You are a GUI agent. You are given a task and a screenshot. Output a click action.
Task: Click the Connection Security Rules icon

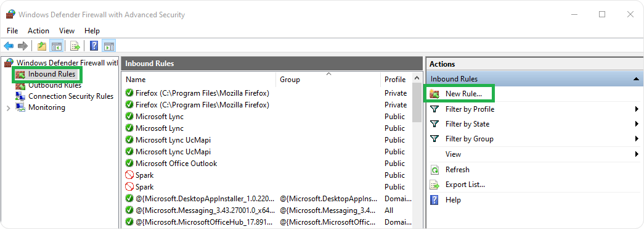[x=20, y=96]
